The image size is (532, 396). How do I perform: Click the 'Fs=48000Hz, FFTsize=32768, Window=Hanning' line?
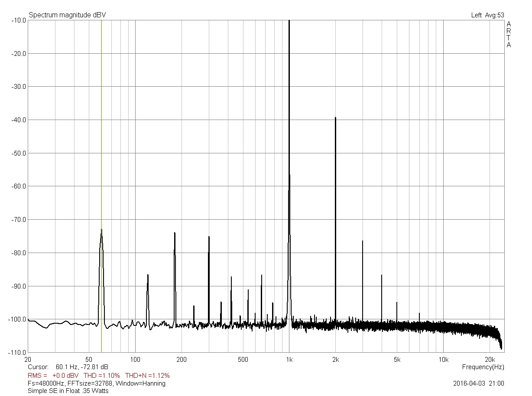tap(97, 383)
